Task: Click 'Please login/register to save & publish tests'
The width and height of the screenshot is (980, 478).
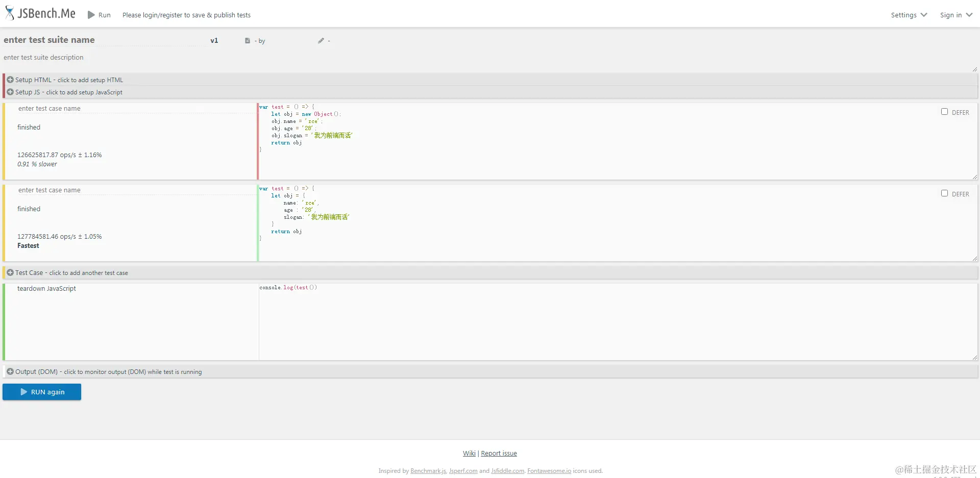Action: click(x=186, y=15)
